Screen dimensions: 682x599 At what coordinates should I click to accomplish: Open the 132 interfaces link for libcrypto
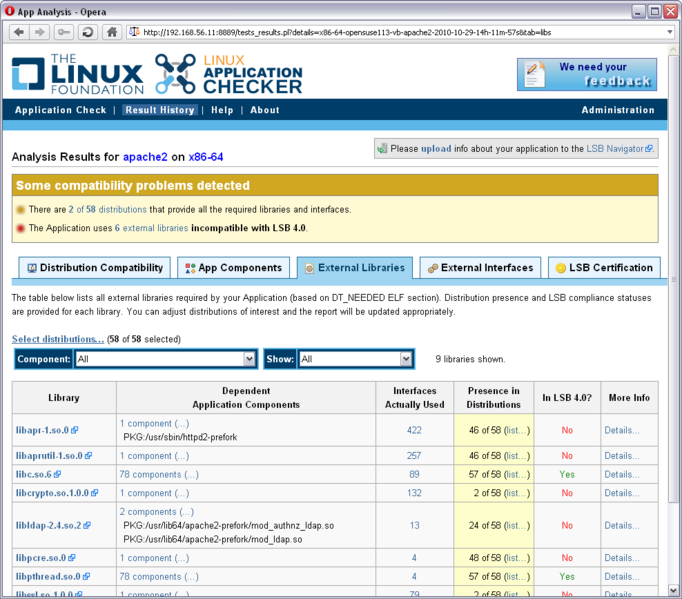click(x=414, y=493)
